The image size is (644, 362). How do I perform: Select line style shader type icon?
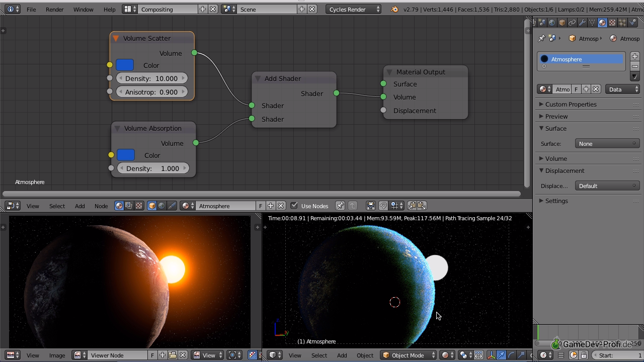[x=172, y=206]
